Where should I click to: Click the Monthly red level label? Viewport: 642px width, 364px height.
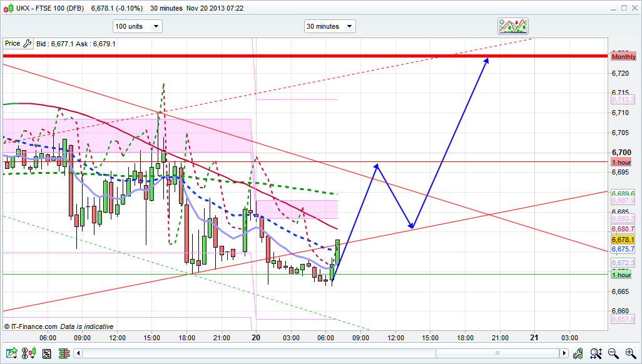pyautogui.click(x=623, y=57)
